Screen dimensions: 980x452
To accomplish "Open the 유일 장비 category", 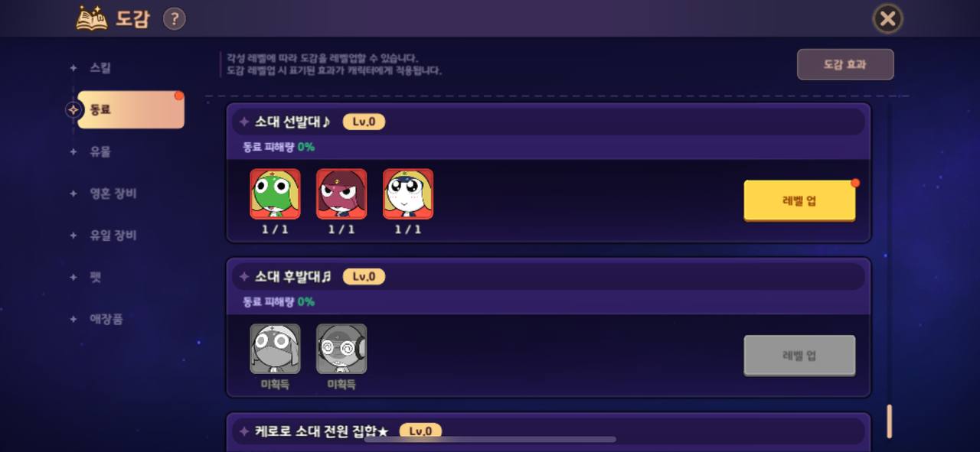I will click(113, 236).
